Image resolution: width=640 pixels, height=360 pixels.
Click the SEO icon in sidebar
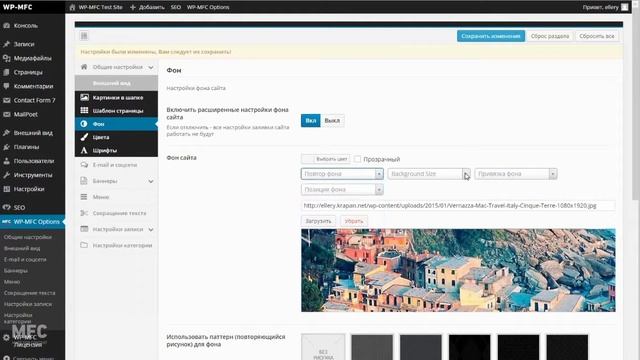(7, 207)
